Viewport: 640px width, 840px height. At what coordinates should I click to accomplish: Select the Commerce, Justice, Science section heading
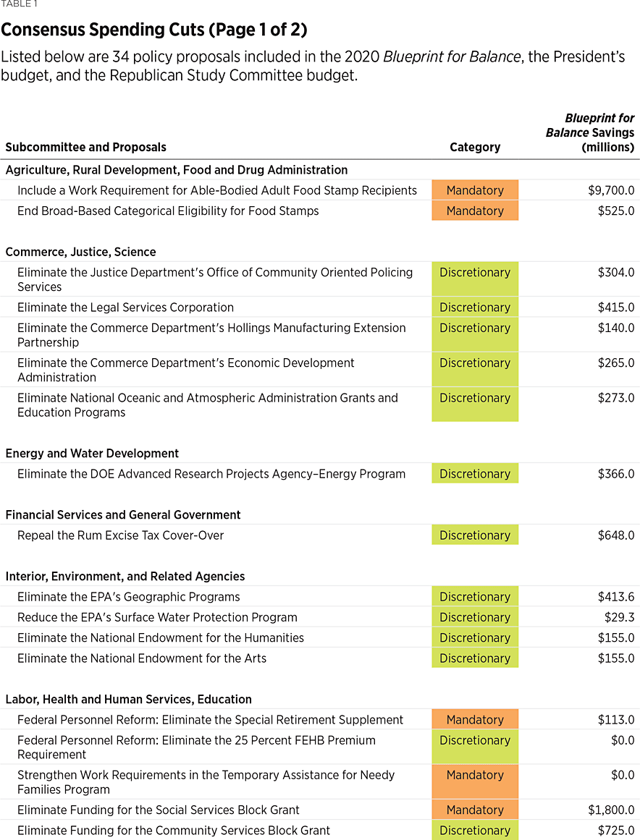point(80,252)
